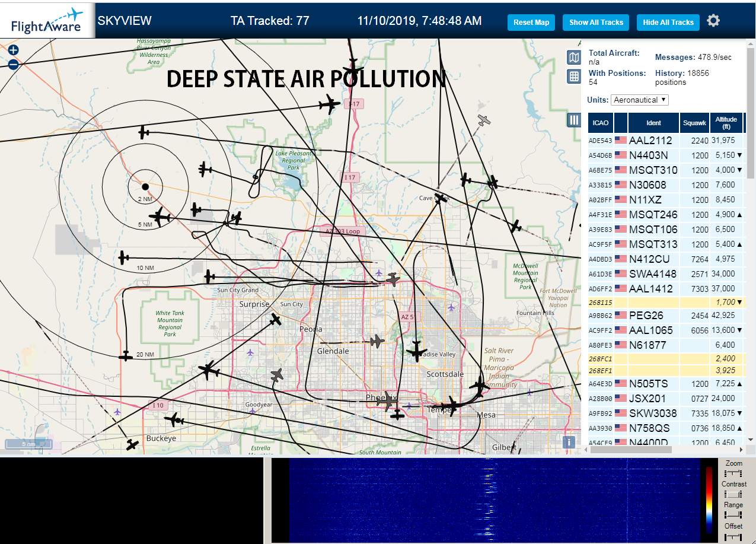Select the yellow 268115 row
Screen dimensions: 756x544
(666, 302)
